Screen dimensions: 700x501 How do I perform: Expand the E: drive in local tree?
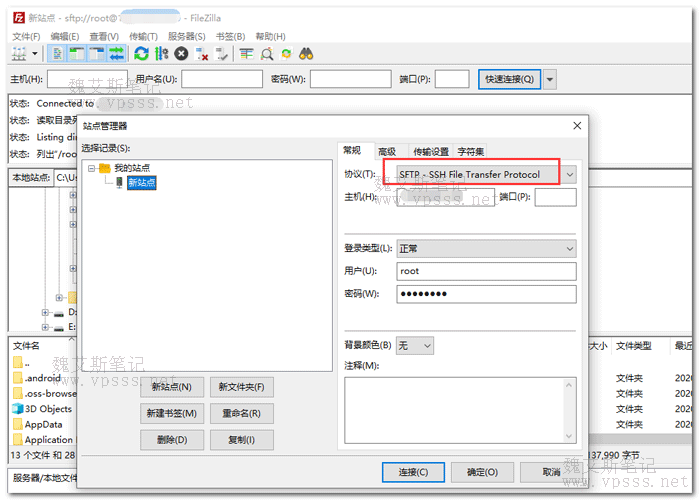tap(45, 327)
